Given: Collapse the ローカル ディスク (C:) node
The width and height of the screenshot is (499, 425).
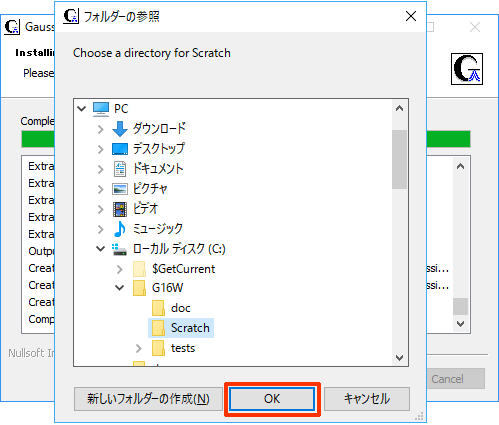Looking at the screenshot, I should pyautogui.click(x=100, y=249).
